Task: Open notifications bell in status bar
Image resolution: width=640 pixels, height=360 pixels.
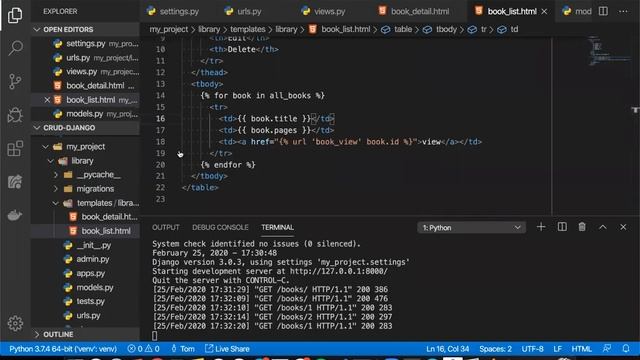Action: pos(626,349)
